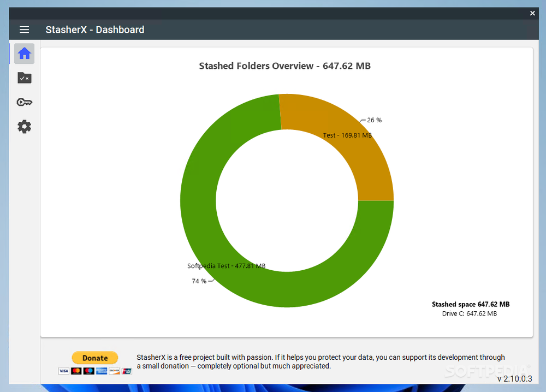The width and height of the screenshot is (546, 392).
Task: Click the Stashed space 647.62 MB summary text
Action: [471, 304]
